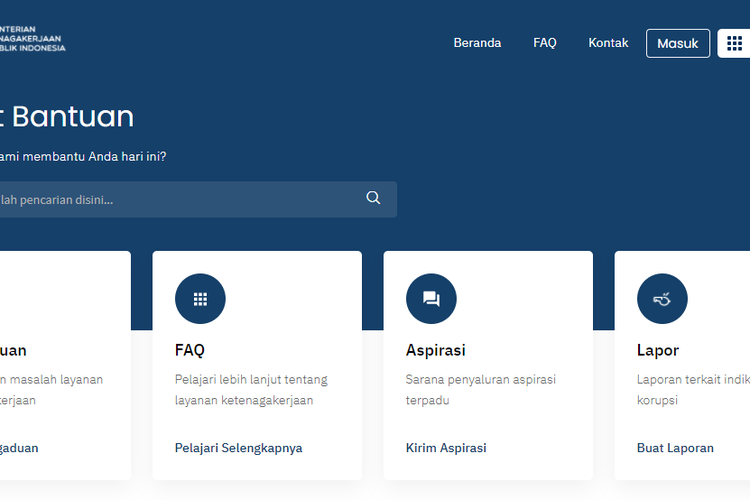This screenshot has width=750, height=500.
Task: Open FAQ from the top navigation
Action: (544, 43)
